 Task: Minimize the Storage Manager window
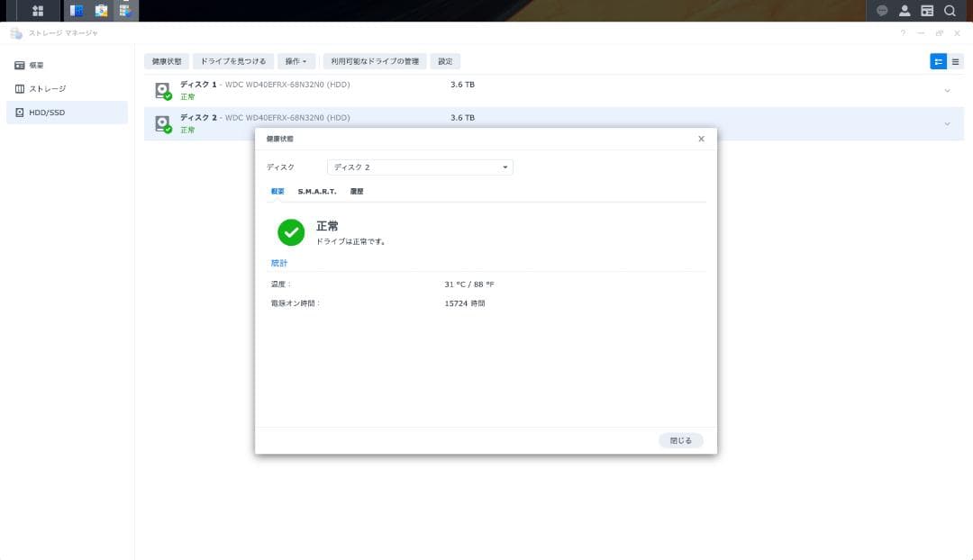[921, 33]
